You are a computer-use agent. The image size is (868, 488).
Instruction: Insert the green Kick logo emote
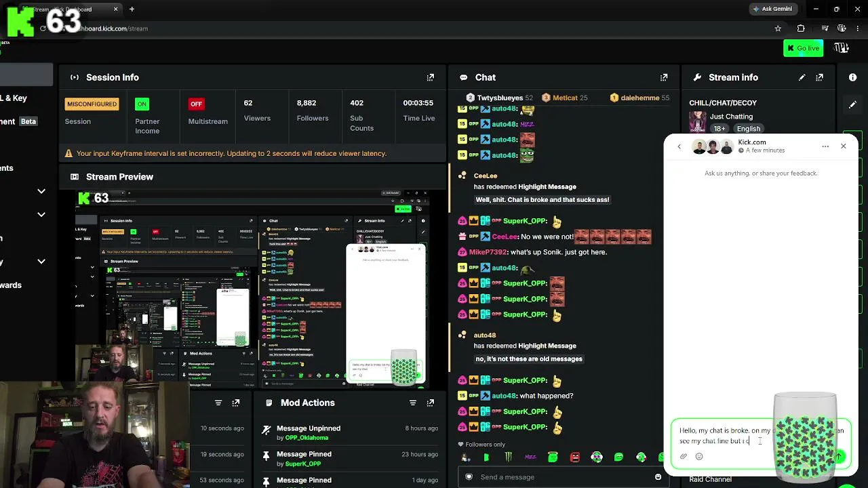[x=486, y=457]
